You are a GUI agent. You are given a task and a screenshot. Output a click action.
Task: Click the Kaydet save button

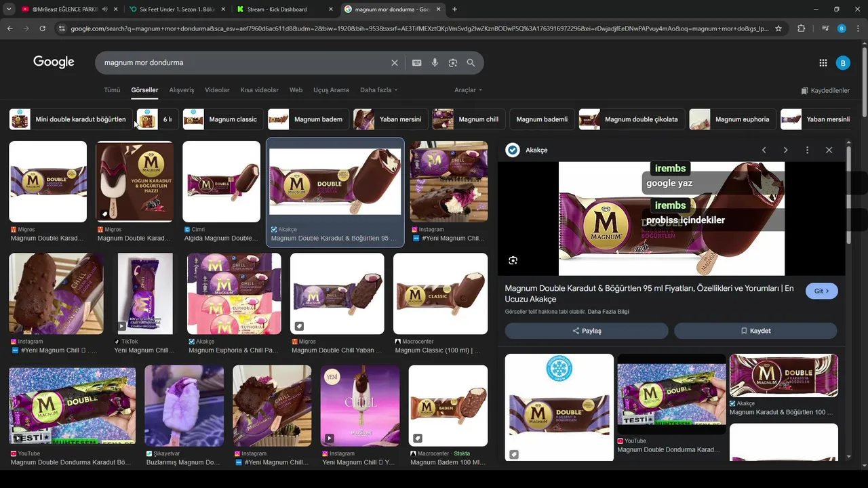755,331
